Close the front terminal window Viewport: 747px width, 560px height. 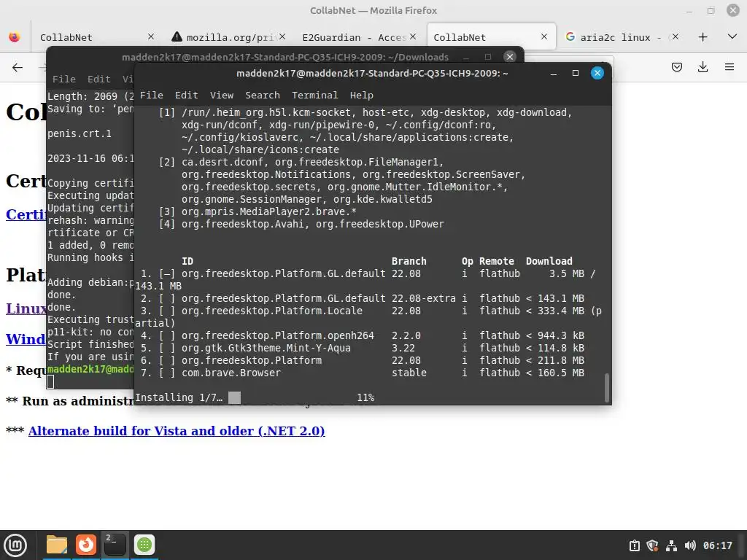(597, 74)
